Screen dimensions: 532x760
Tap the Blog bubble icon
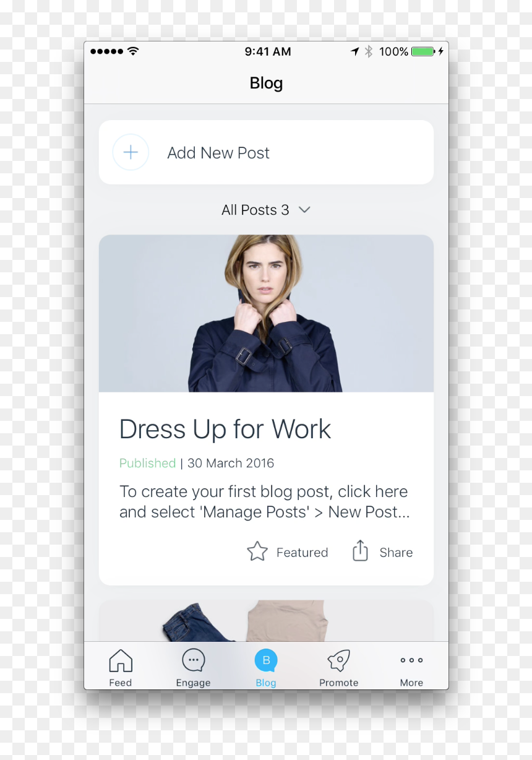[266, 661]
